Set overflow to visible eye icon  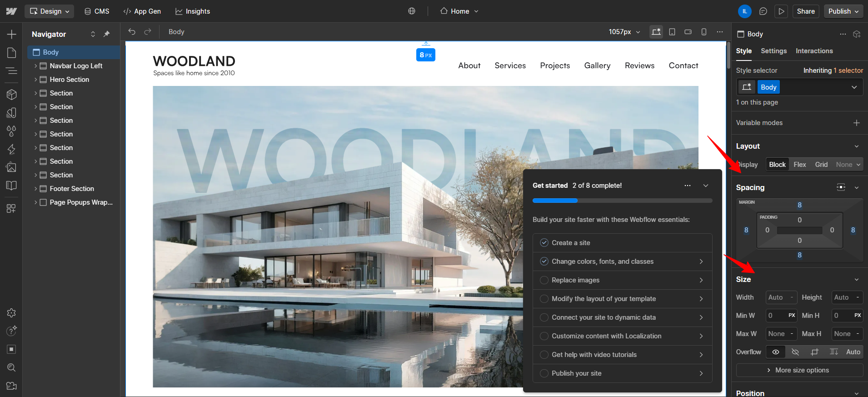click(776, 352)
